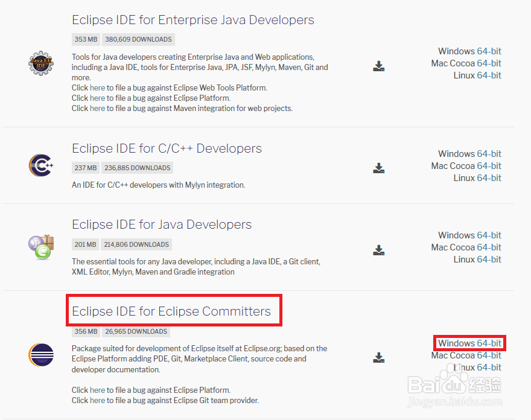Select the '236,885 DOWNLOADS' badge
Screen dimensions: 531x420
(137, 168)
